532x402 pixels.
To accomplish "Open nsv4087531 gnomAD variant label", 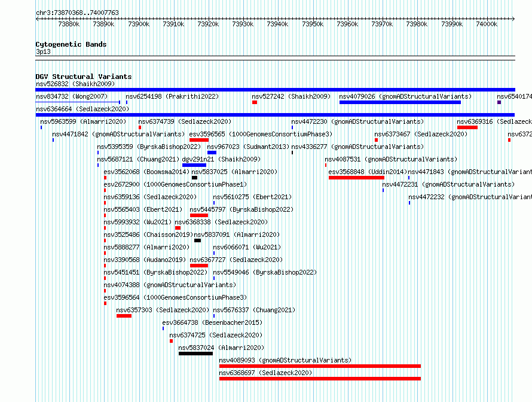I will pos(391,159).
